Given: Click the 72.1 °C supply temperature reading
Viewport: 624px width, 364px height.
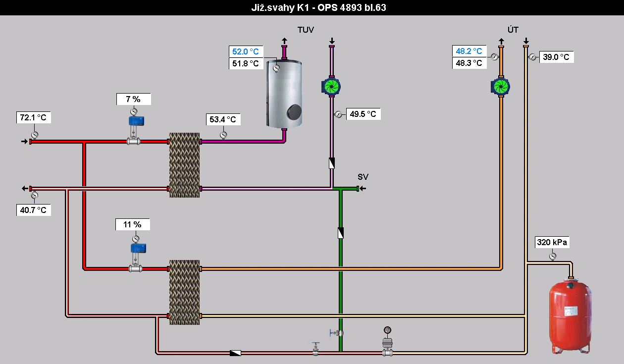Looking at the screenshot, I should pos(34,118).
